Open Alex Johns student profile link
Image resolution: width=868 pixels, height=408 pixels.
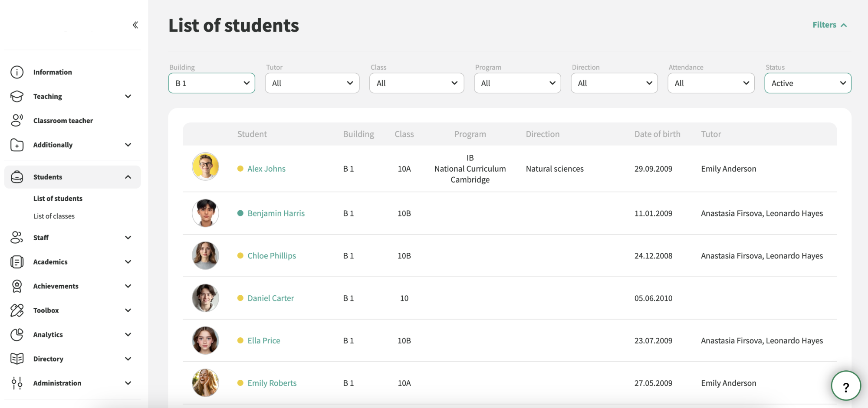(x=266, y=169)
